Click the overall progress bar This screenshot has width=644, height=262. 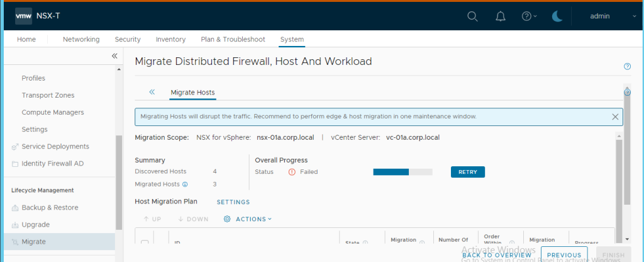click(x=402, y=172)
